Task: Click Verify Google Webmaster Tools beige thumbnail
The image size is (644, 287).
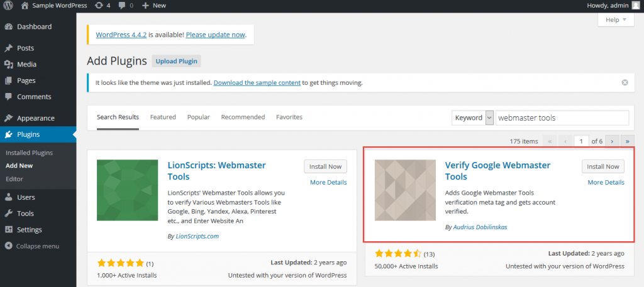Action: (405, 190)
